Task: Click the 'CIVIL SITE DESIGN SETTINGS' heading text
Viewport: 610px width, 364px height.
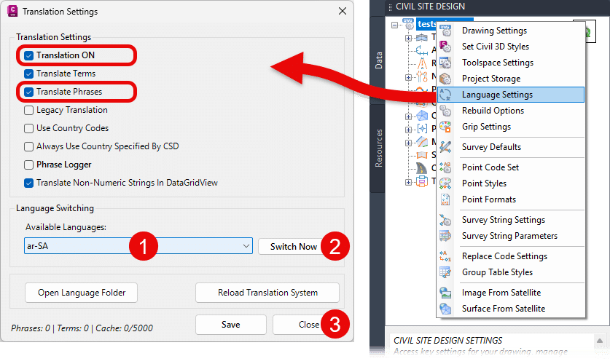Action: [447, 340]
